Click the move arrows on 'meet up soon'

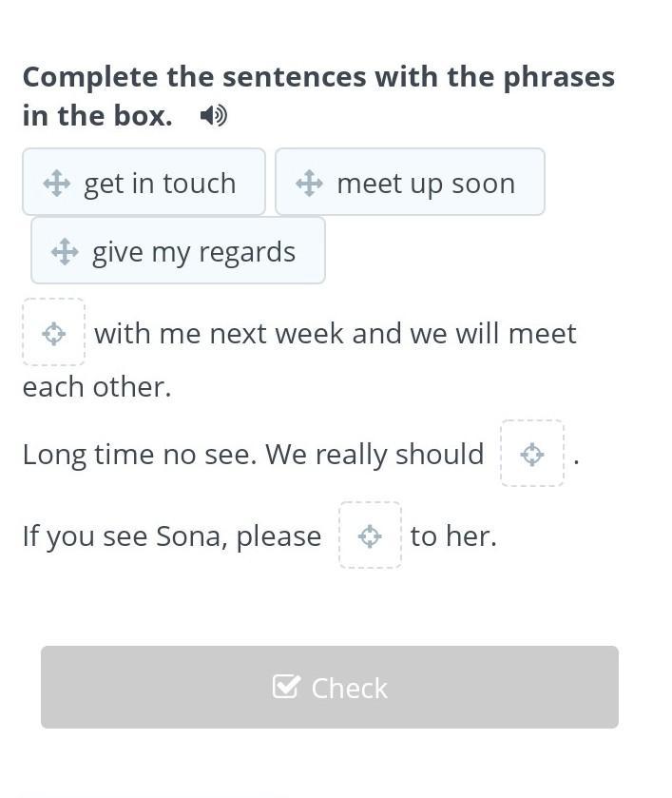pos(309,184)
